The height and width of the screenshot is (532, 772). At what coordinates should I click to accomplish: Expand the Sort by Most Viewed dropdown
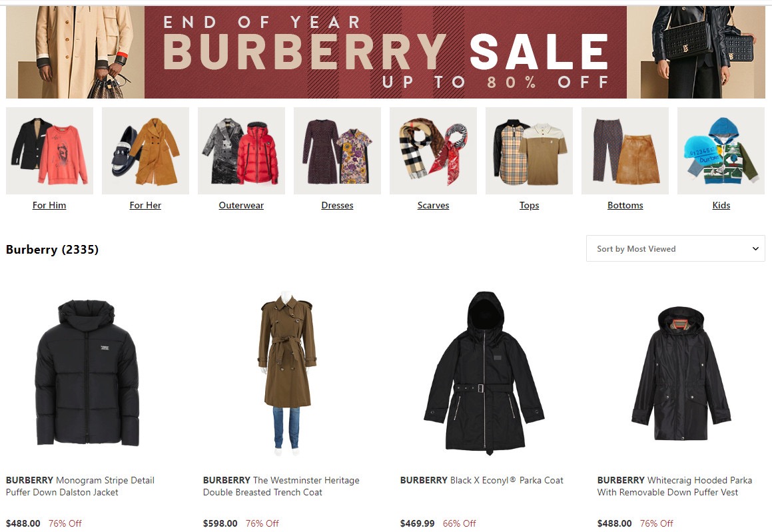[x=675, y=248]
